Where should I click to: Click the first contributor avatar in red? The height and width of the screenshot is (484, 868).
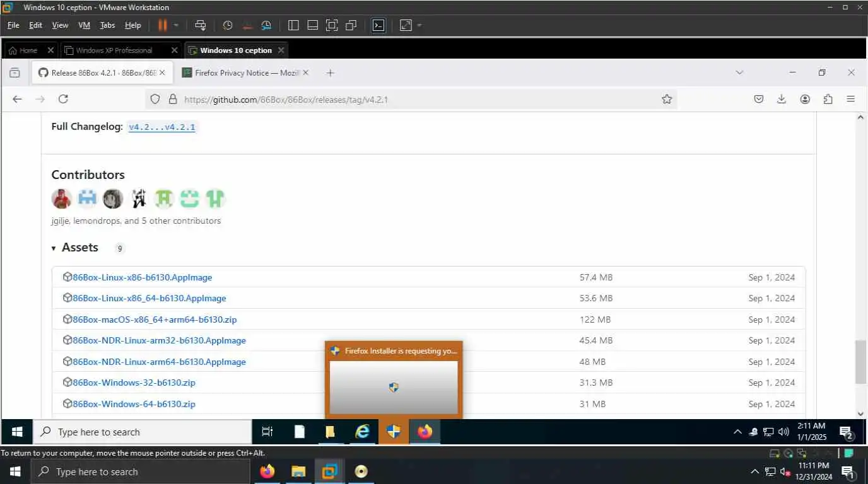click(61, 199)
